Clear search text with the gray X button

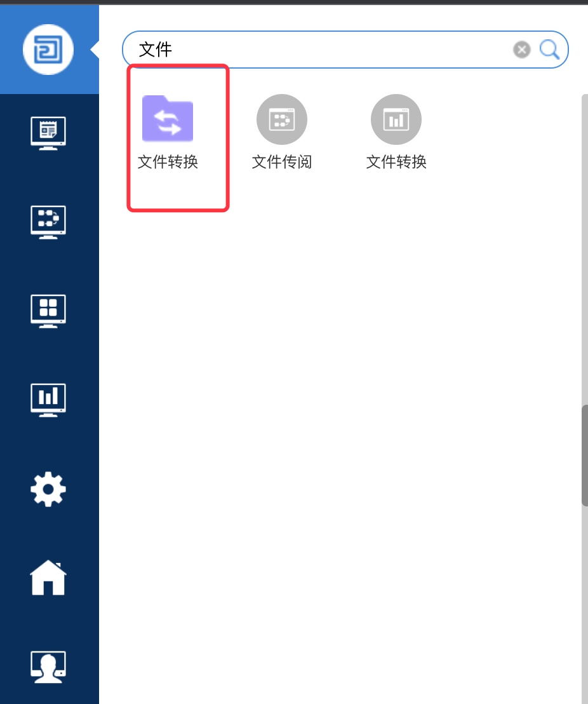coord(521,50)
